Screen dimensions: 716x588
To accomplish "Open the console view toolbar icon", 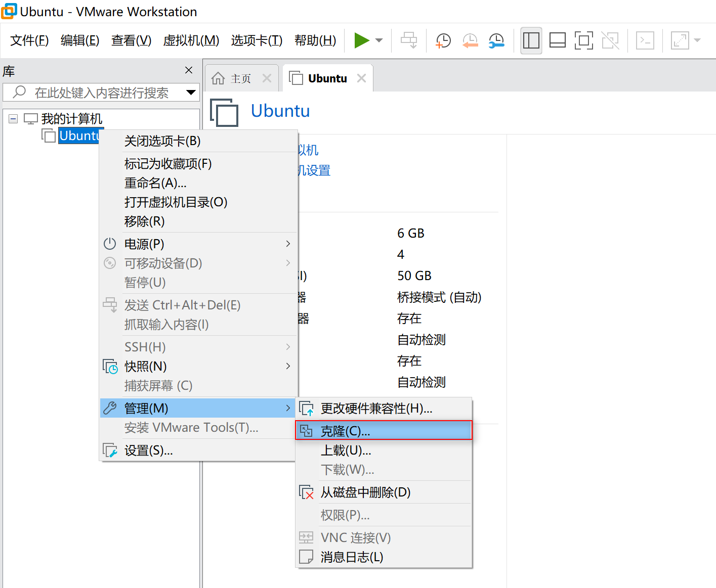I will 645,40.
